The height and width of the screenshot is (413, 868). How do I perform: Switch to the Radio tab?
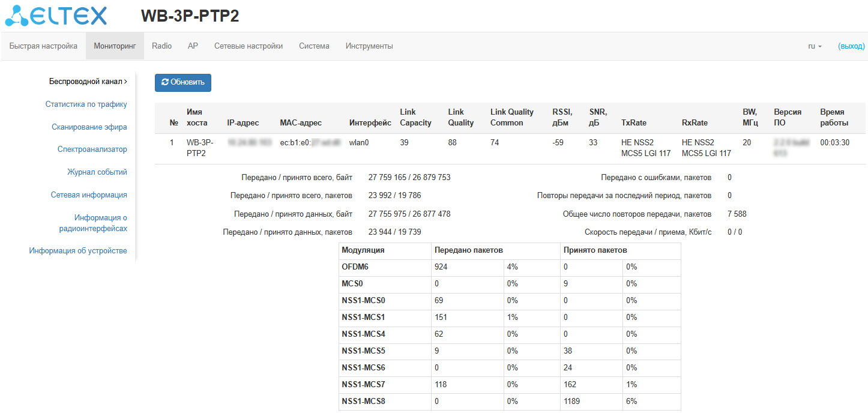pos(161,46)
